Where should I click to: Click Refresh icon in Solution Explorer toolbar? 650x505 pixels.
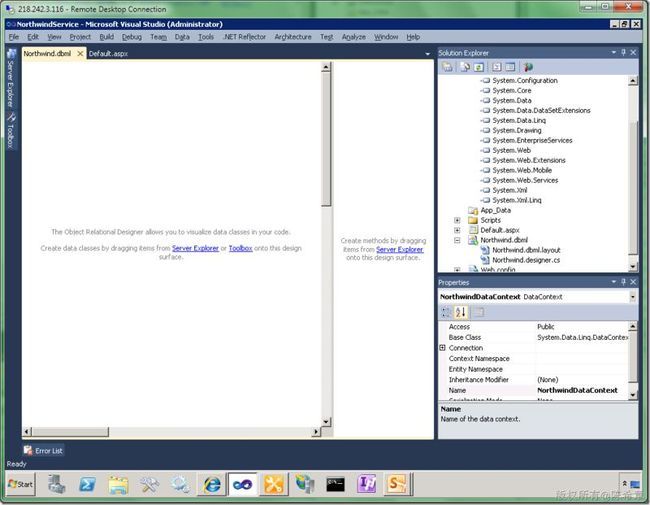[478, 67]
